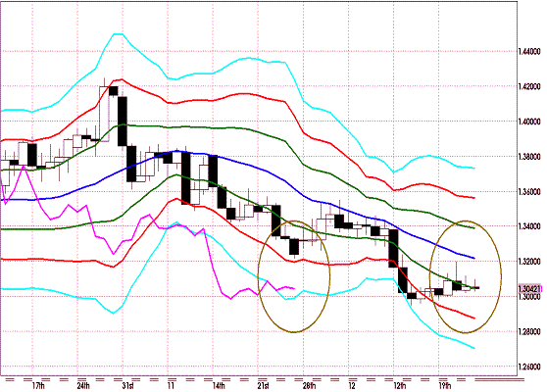
Task: Click the 1.34000 price axis label
Action: pyautogui.click(x=529, y=226)
